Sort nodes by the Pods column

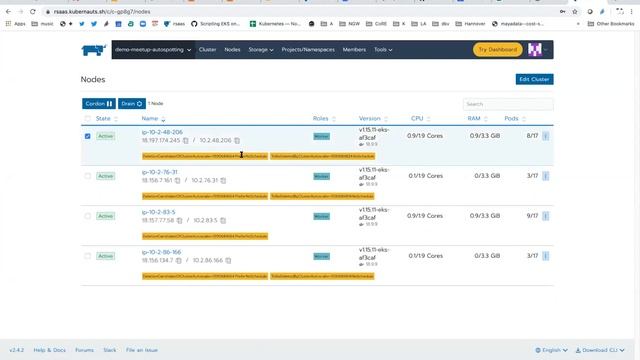pos(515,118)
